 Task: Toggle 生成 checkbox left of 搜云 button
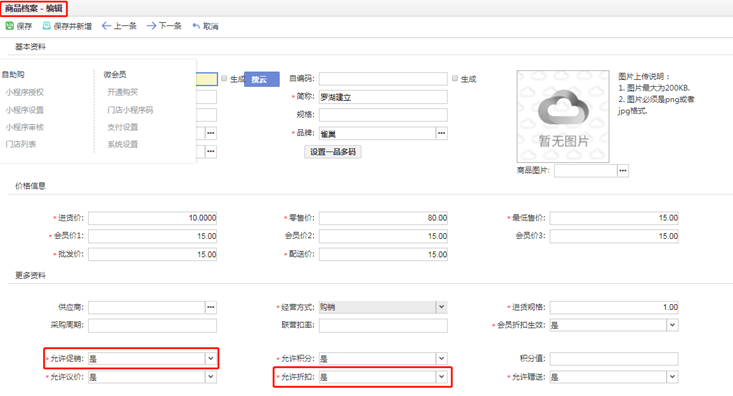(224, 79)
